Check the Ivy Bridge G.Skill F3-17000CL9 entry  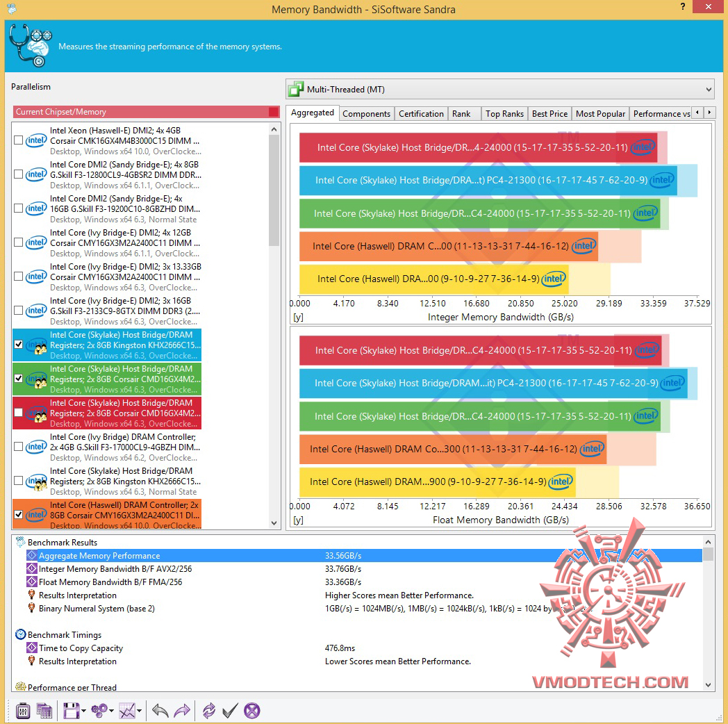(19, 447)
